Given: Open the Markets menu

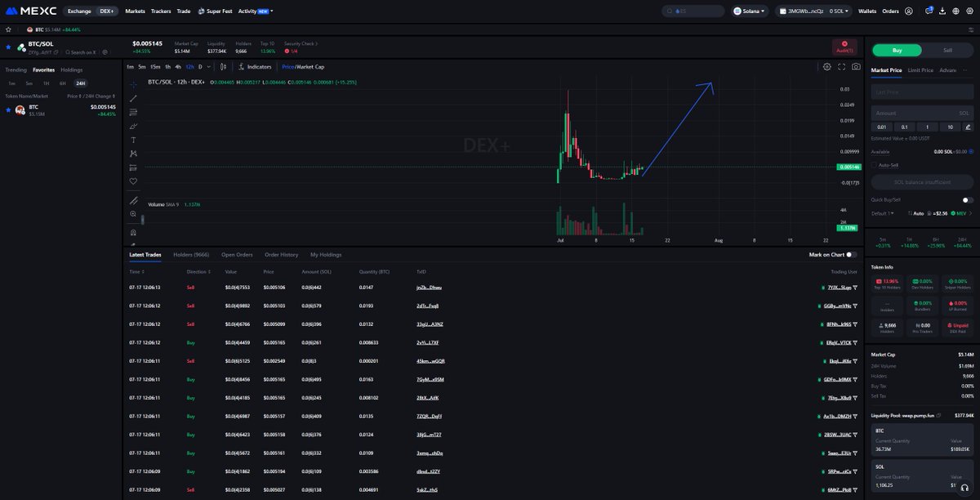Looking at the screenshot, I should click(136, 11).
